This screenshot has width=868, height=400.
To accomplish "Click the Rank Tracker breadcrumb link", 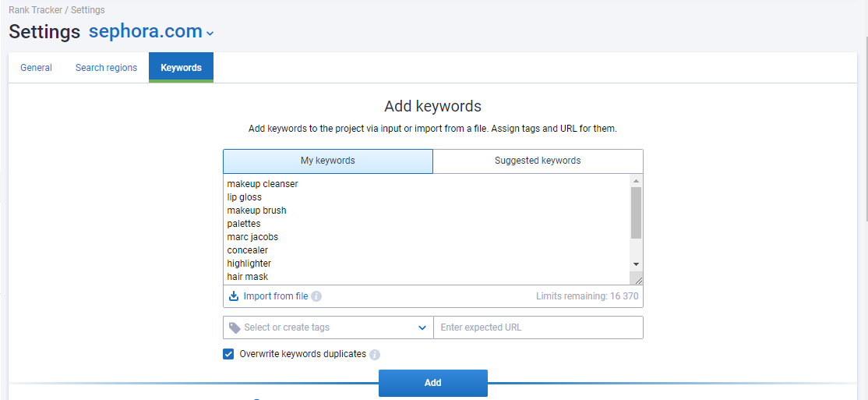I will 35,10.
